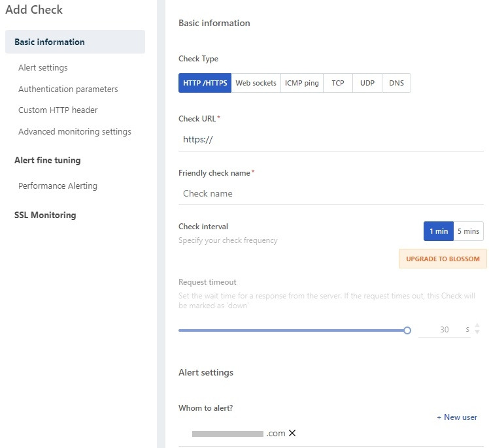Go to Alert settings section
The image size is (489, 448).
tap(43, 67)
